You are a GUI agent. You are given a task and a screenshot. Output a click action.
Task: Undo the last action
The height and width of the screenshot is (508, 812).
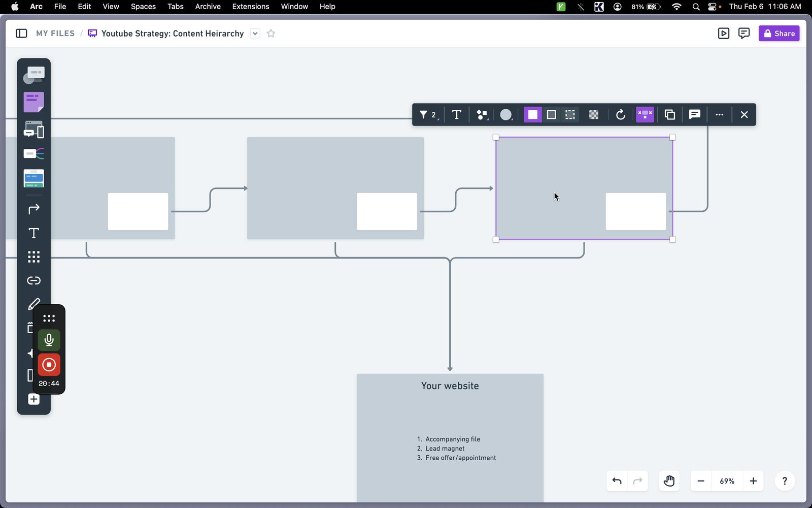(617, 481)
